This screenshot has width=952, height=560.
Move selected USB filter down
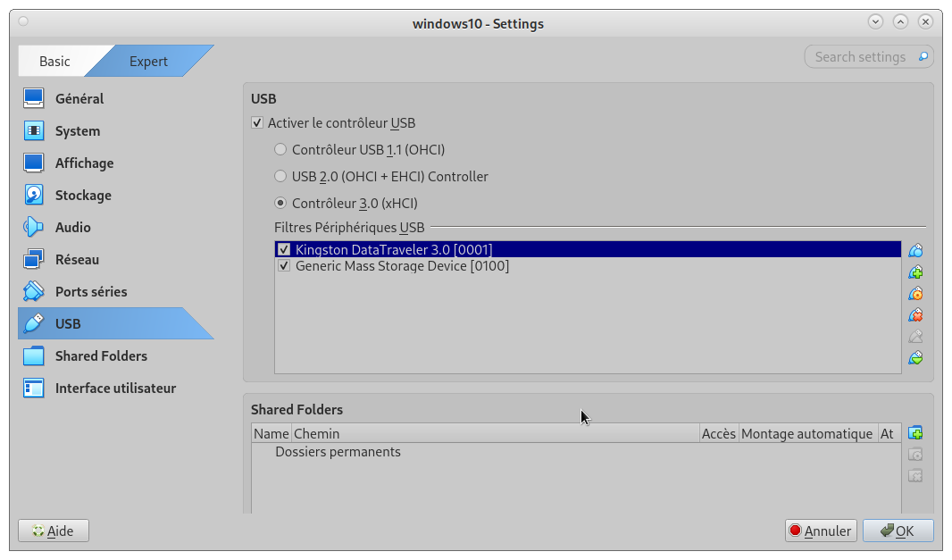click(x=915, y=358)
